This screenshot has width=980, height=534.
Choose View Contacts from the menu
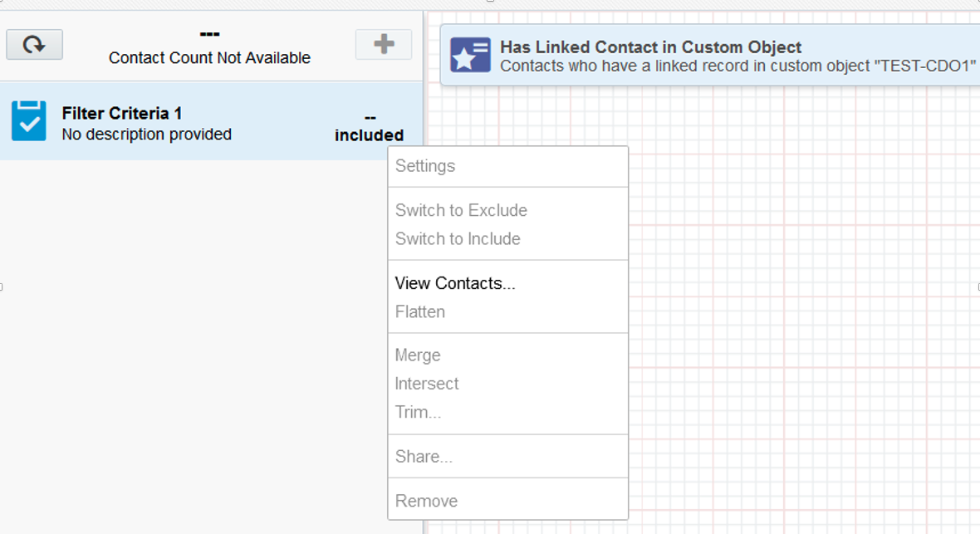tap(455, 283)
